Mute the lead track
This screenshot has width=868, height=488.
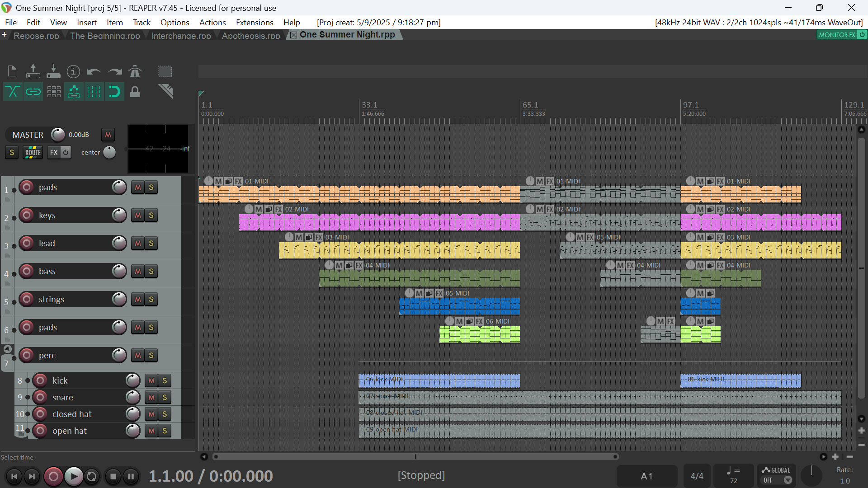(138, 244)
